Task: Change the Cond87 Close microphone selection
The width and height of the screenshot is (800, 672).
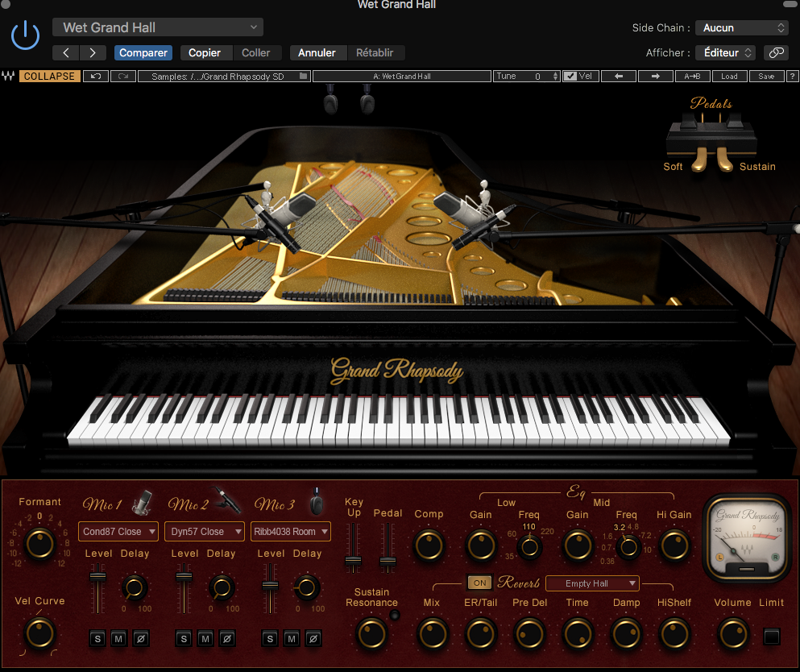Action: (x=118, y=531)
